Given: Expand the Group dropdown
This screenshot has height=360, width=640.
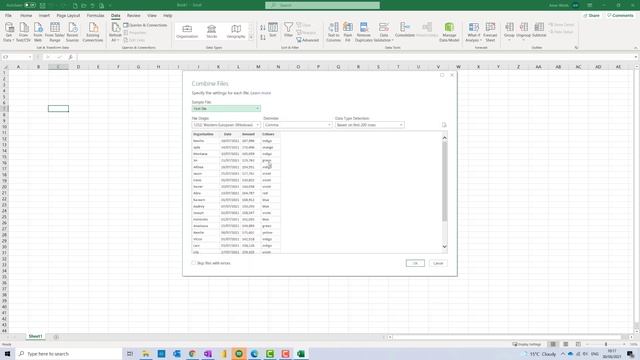Looking at the screenshot, I should 509,40.
